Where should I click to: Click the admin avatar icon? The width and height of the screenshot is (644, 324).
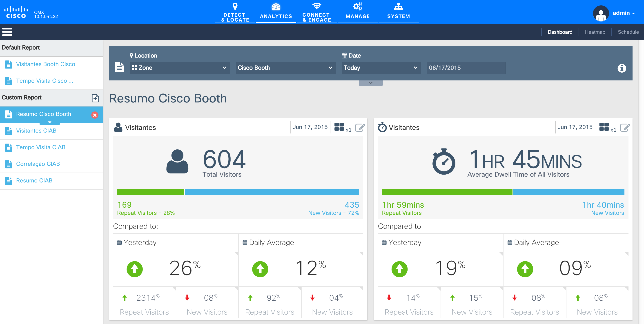click(601, 13)
